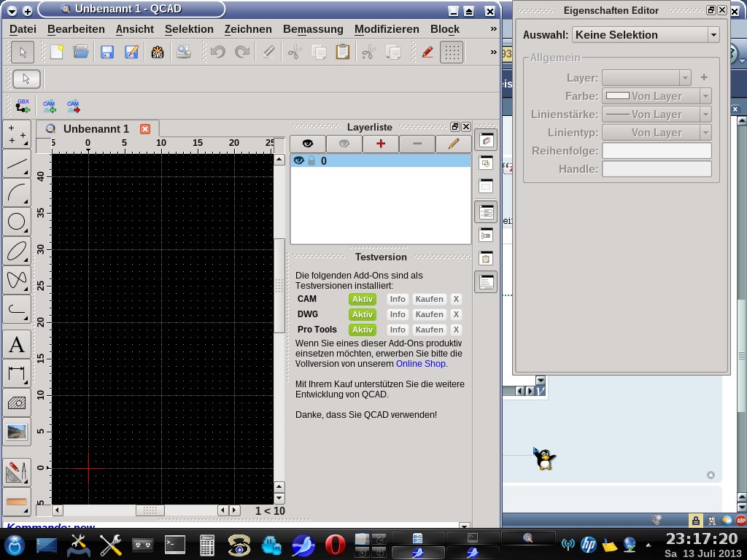Open the Bearbeiten menu
Screen dimensions: 747x560
[76, 29]
